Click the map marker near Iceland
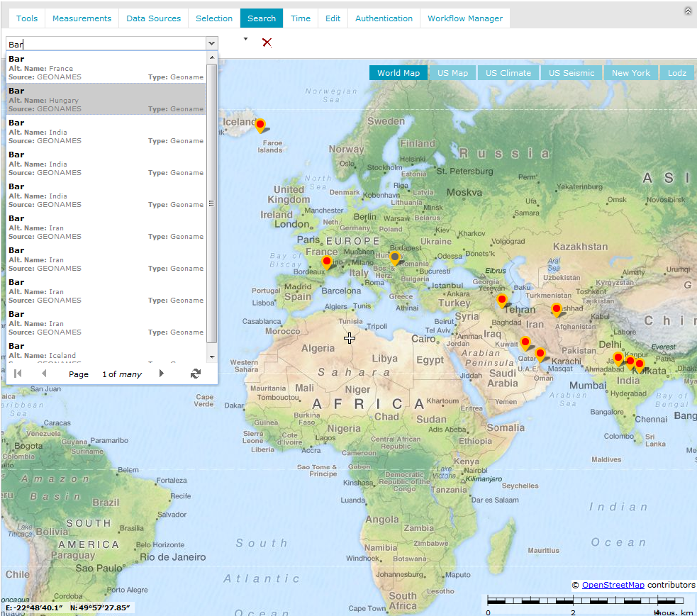The width and height of the screenshot is (697, 616). click(260, 124)
